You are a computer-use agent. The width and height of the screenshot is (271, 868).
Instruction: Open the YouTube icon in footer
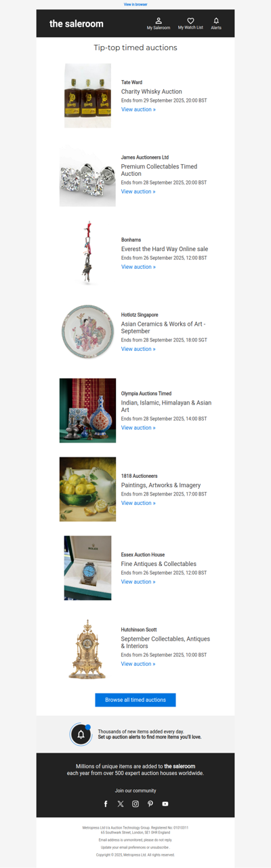click(x=165, y=804)
